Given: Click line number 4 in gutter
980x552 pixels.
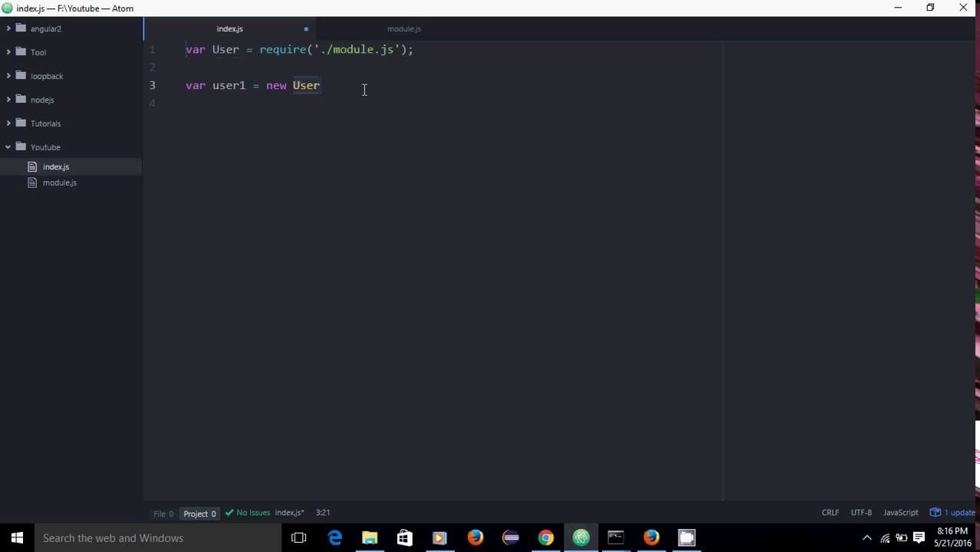Looking at the screenshot, I should (x=152, y=103).
